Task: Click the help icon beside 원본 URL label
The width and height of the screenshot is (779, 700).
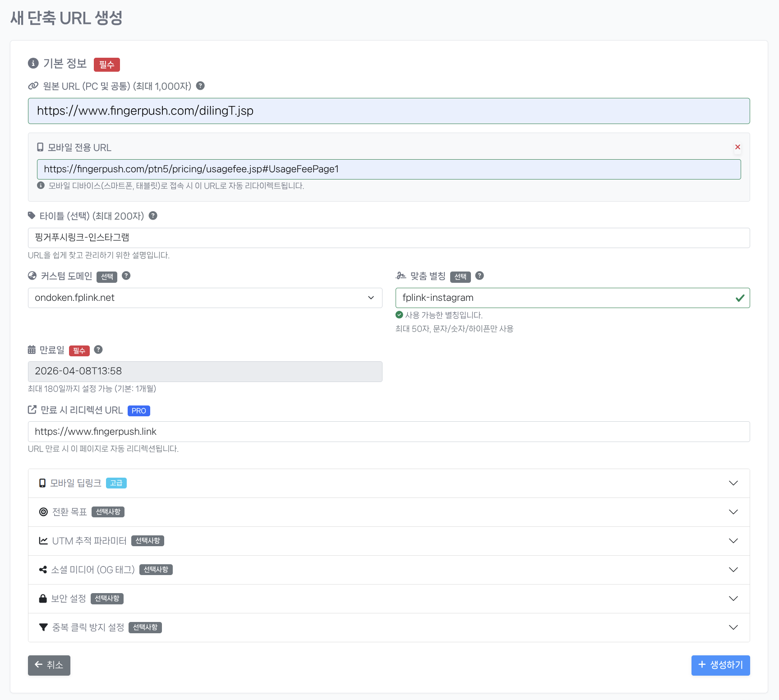Action: pos(200,86)
